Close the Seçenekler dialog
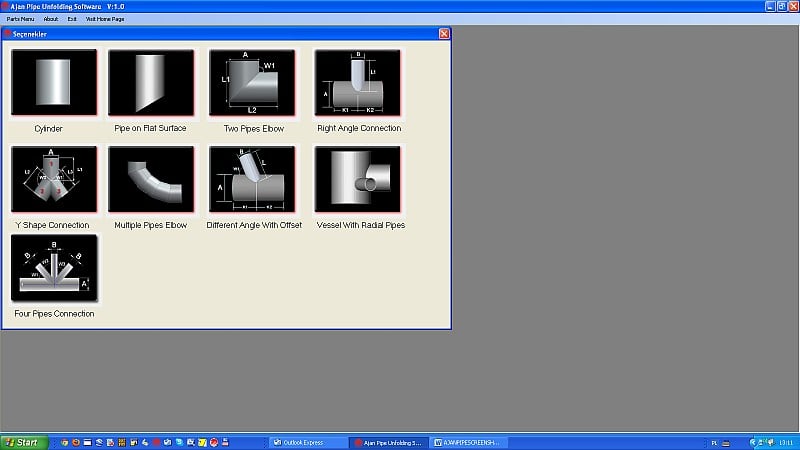800x450 pixels. click(x=444, y=34)
